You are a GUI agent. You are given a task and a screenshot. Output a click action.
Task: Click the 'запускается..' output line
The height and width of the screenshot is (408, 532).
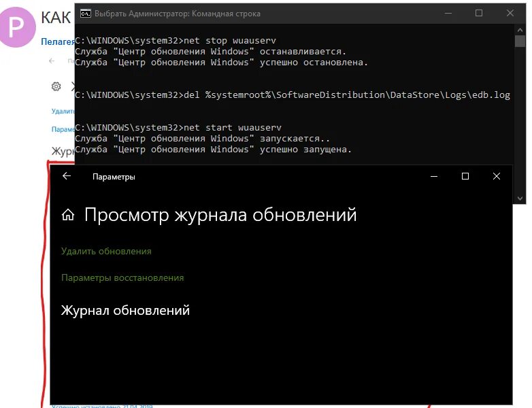(x=202, y=138)
